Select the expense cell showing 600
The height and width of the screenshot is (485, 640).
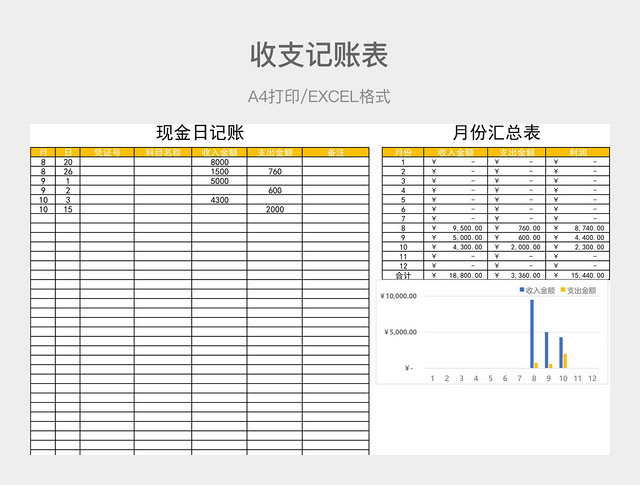coord(275,190)
